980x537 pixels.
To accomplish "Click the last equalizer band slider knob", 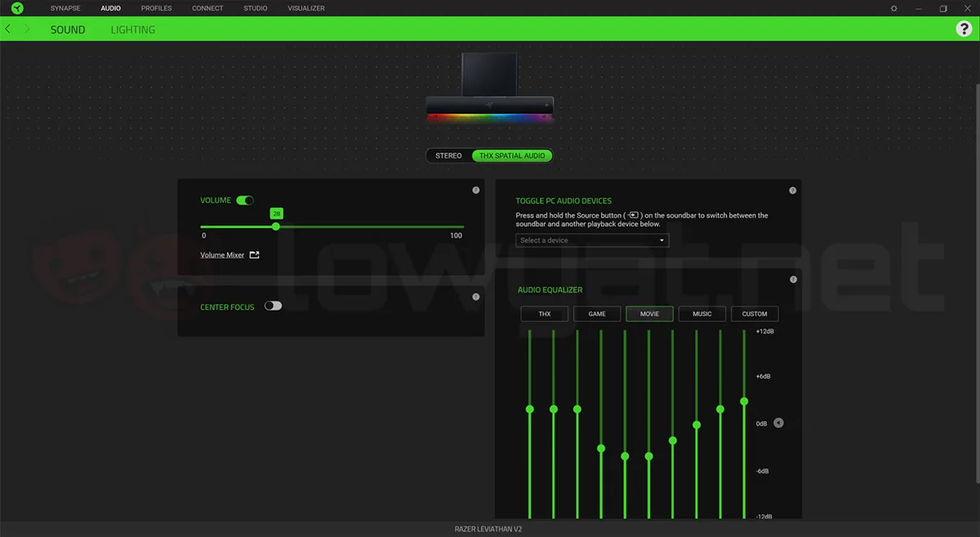I will coord(744,402).
